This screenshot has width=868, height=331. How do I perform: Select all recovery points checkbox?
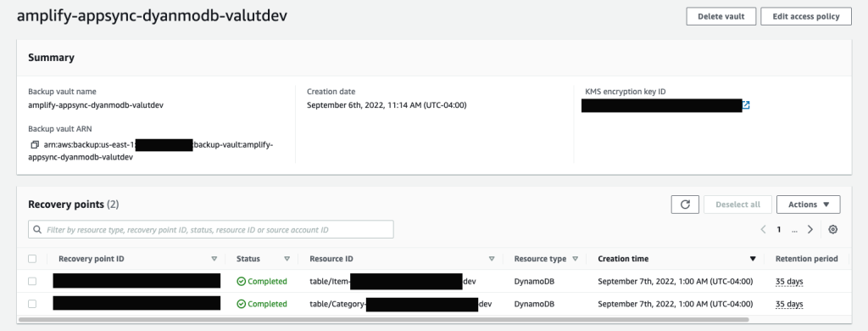[x=32, y=259]
